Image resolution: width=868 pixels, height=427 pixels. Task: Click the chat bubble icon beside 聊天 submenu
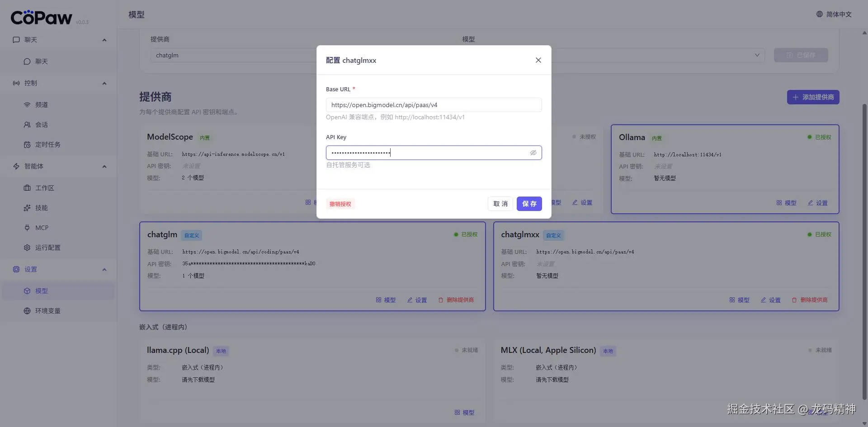(27, 61)
